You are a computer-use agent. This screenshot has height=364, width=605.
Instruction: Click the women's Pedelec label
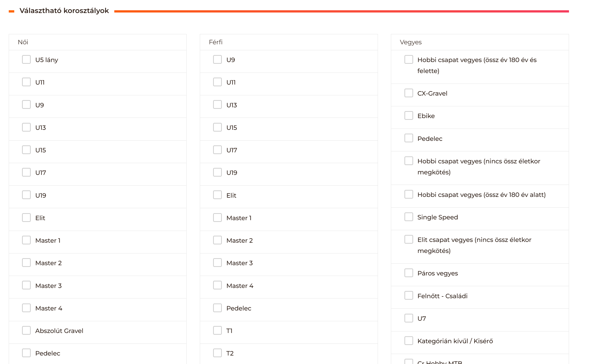[x=48, y=353]
